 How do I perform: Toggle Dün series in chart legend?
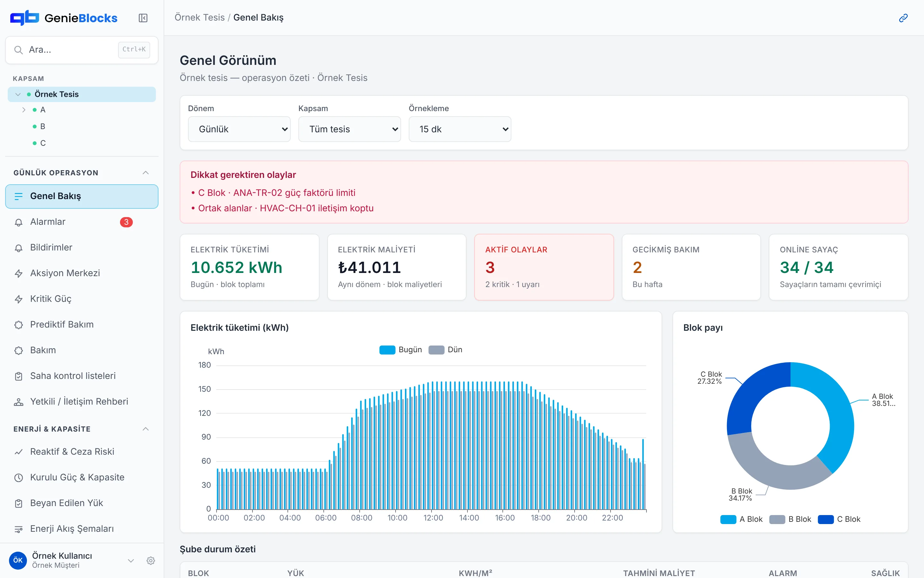(445, 350)
